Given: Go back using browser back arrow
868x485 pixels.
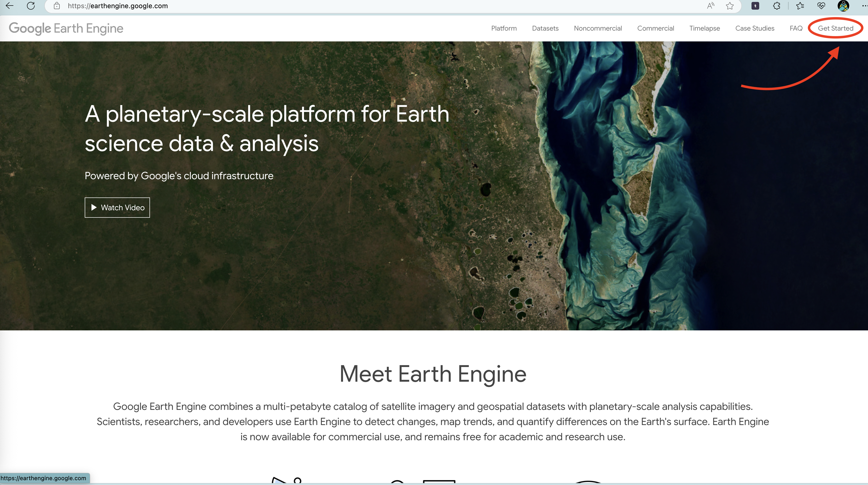Looking at the screenshot, I should click(x=10, y=6).
